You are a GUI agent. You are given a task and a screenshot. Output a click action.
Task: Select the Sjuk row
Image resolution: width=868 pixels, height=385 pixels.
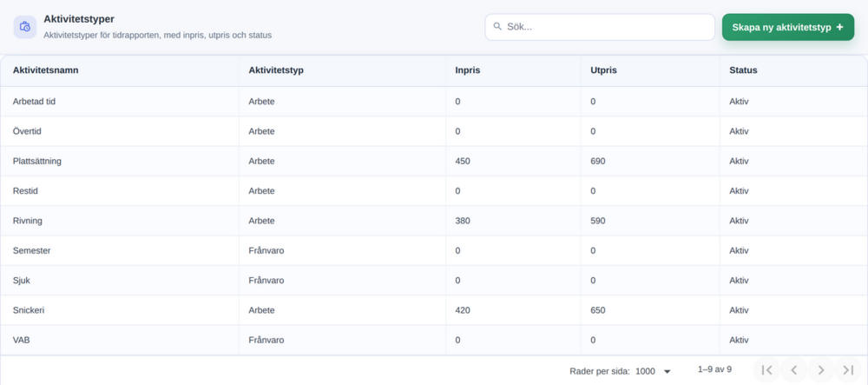click(x=433, y=281)
